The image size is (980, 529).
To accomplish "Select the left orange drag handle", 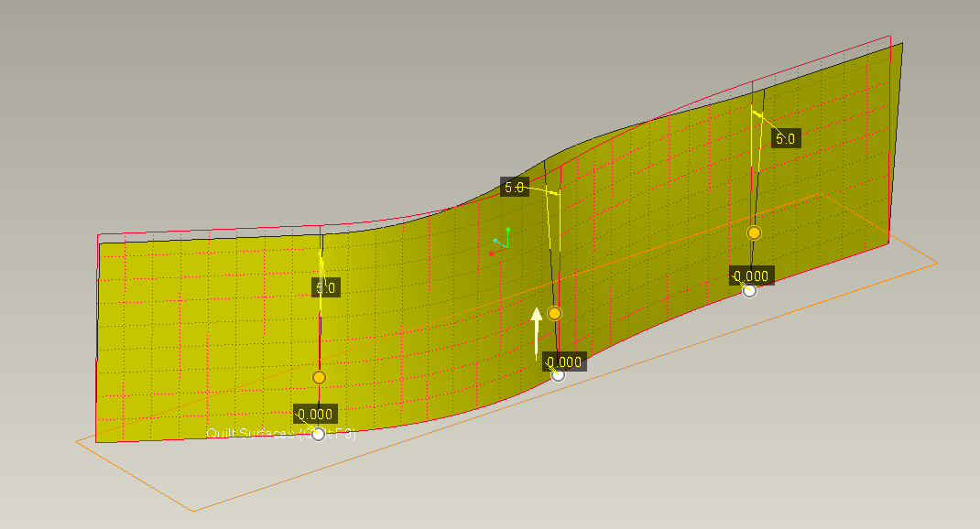I will pos(319,377).
